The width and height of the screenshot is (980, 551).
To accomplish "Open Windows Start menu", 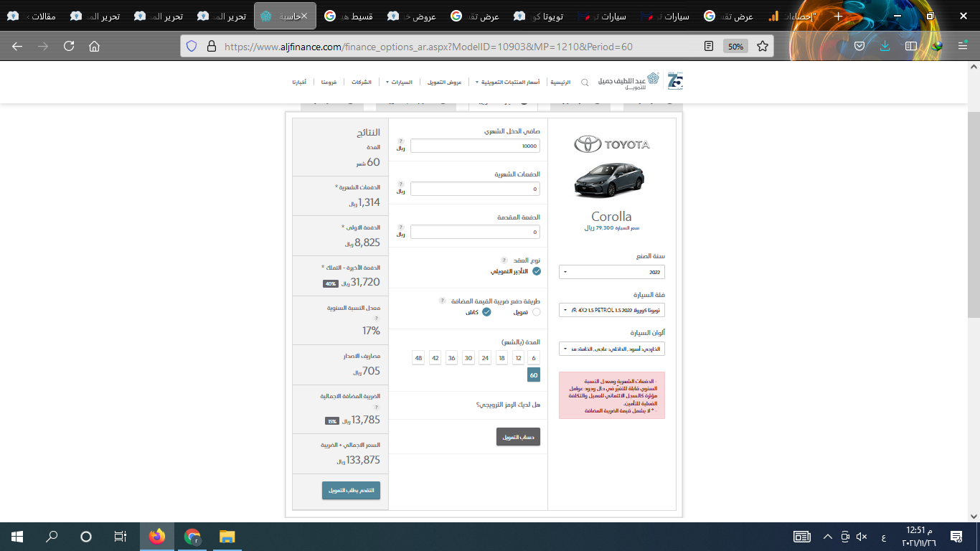I will point(17,537).
